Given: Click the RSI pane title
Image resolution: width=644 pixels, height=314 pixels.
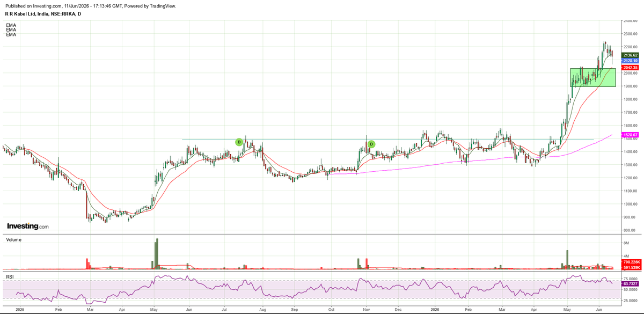Looking at the screenshot, I should pos(10,277).
